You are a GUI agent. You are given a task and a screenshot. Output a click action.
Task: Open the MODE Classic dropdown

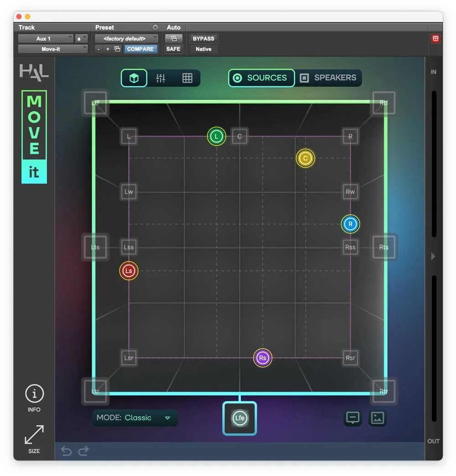134,418
